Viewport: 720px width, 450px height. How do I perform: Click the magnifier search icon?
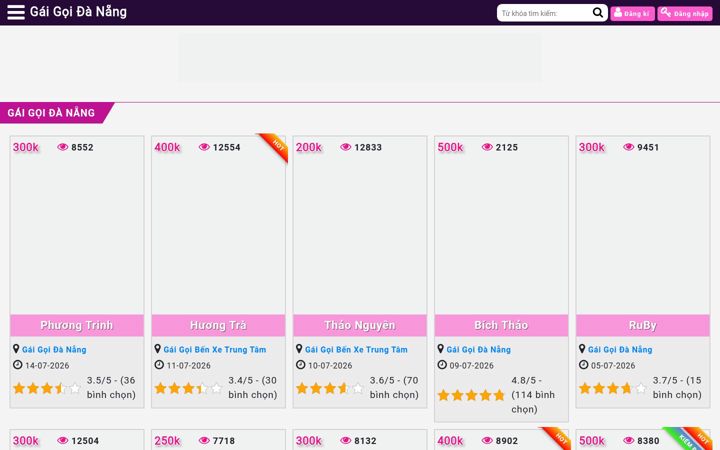pyautogui.click(x=597, y=13)
